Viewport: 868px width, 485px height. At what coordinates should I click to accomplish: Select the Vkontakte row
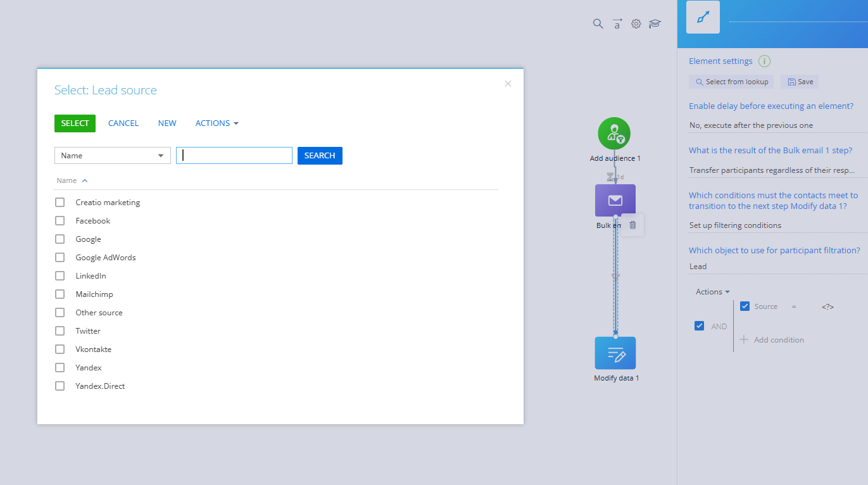coord(276,350)
